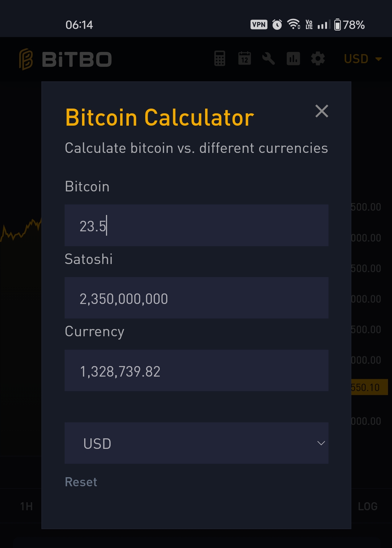The width and height of the screenshot is (392, 548).
Task: Toggle the LOG chart scale
Action: 367,506
